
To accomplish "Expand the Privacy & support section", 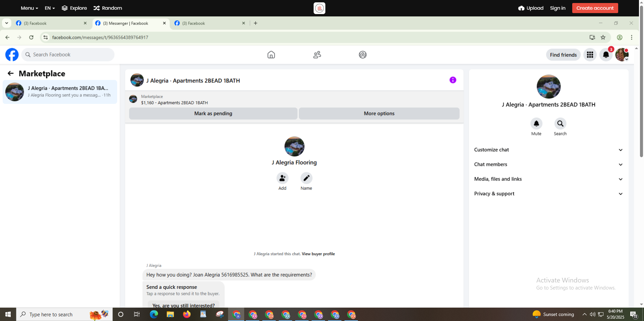I will point(548,194).
